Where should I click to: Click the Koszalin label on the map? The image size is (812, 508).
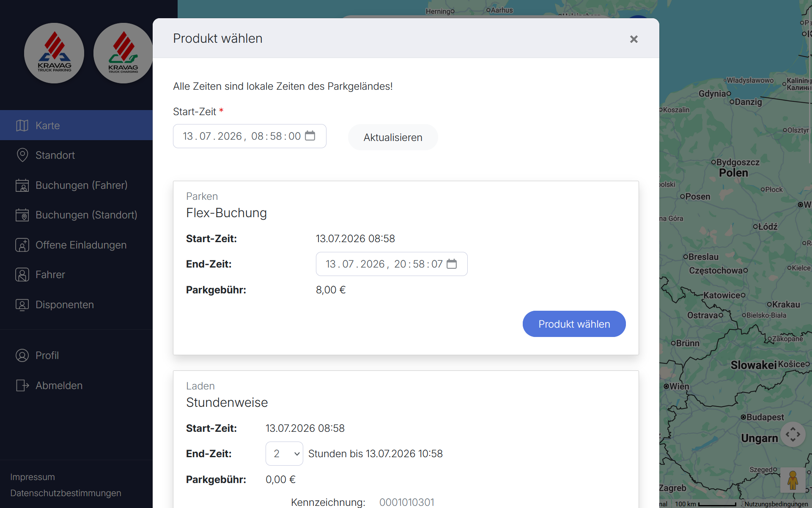[676, 110]
